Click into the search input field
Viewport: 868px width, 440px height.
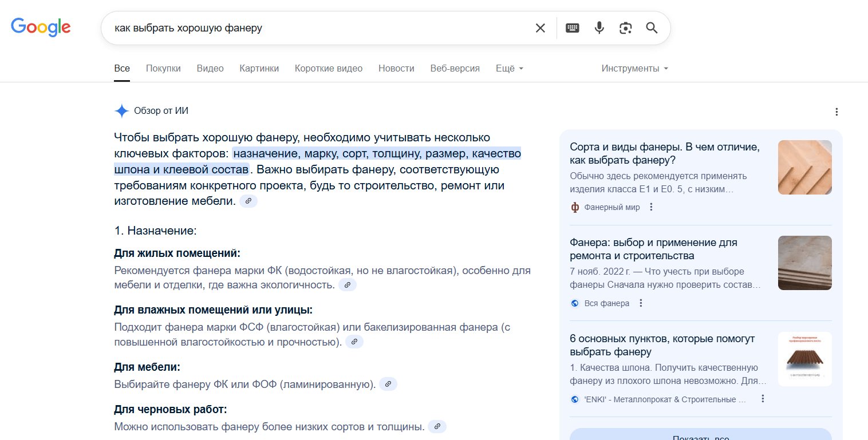click(321, 28)
